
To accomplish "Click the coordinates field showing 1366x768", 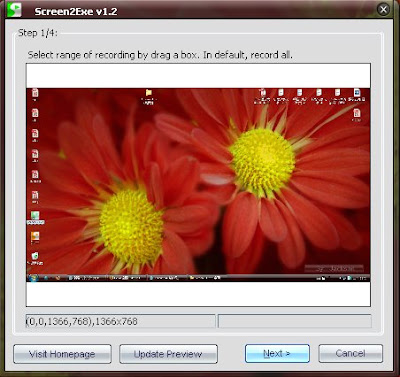I will [121, 321].
